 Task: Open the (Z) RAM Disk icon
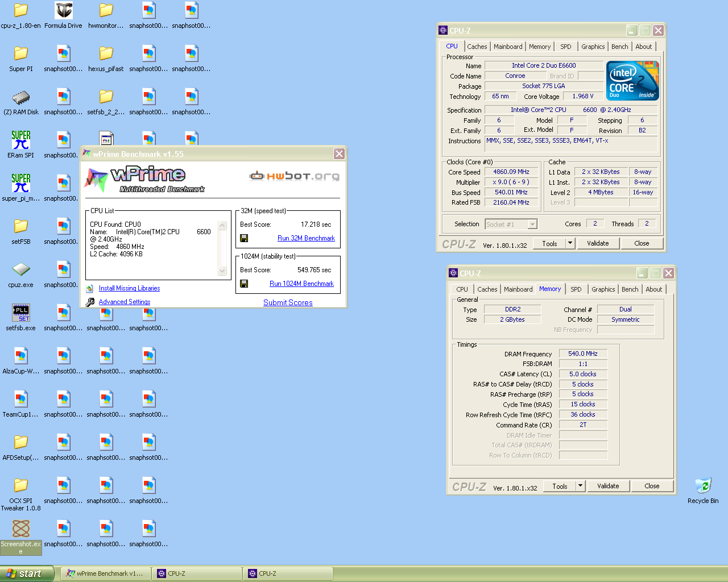click(21, 97)
